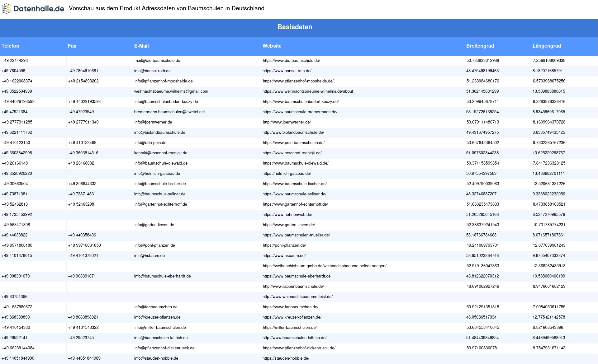Select latitude value 51.205265045166
The height and width of the screenshot is (364, 598).
[x=482, y=215]
